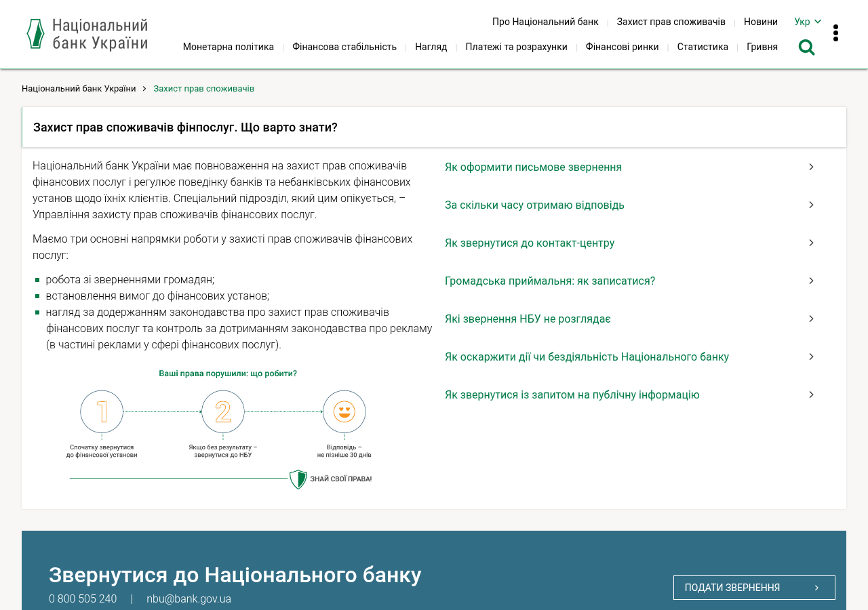
Task: Open 'Фінансові ринки' menu
Action: coord(623,47)
